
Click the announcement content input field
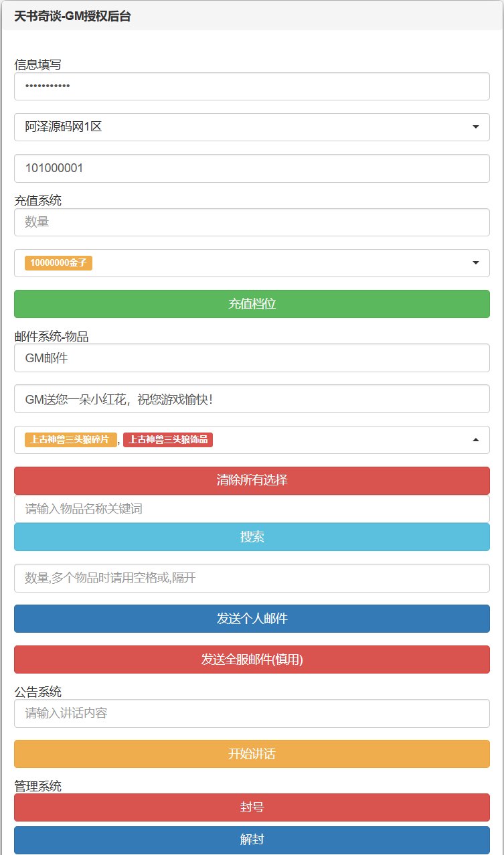(x=252, y=714)
